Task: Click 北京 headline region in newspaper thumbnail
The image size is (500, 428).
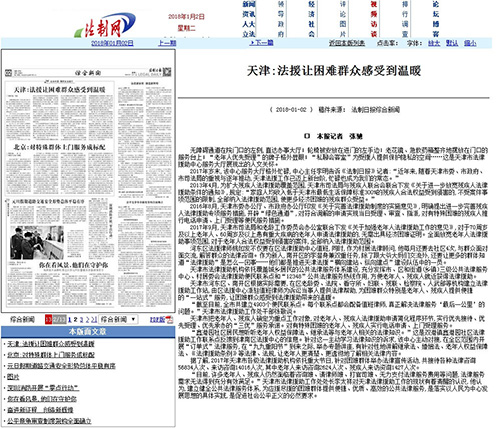Action: tap(60, 147)
